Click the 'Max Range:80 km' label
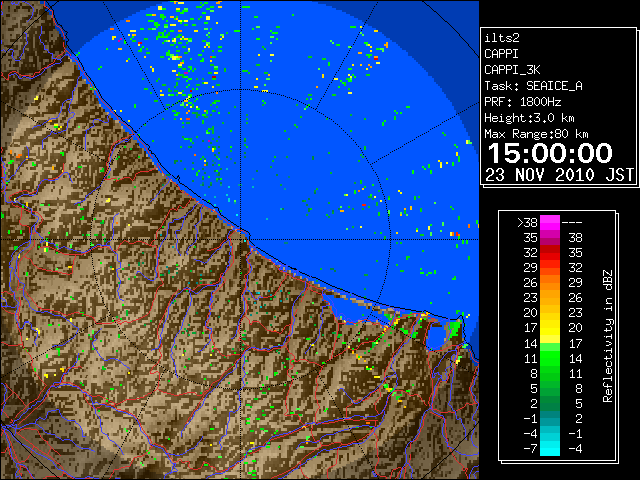This screenshot has height=480, width=640. pos(536,134)
